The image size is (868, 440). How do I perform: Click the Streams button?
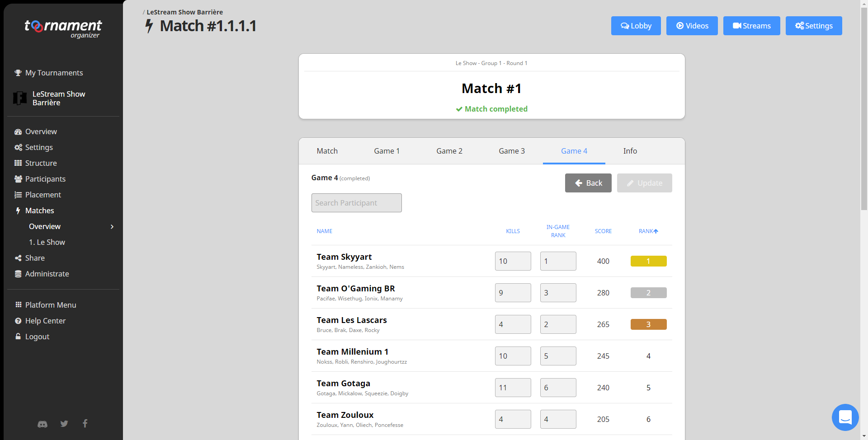click(x=752, y=26)
